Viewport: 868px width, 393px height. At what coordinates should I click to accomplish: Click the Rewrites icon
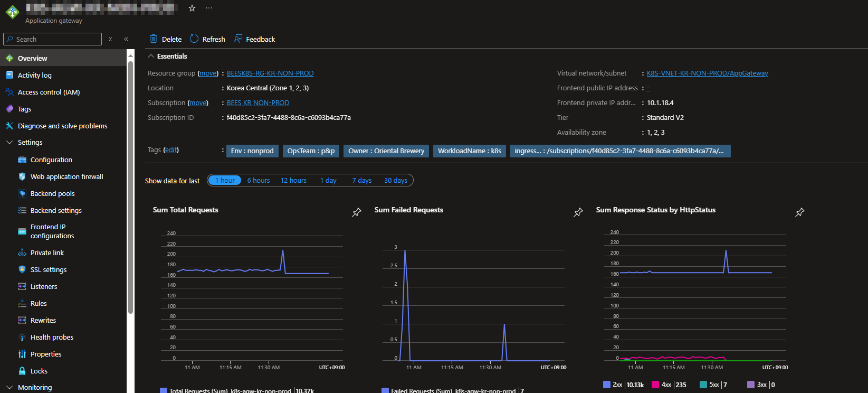22,320
